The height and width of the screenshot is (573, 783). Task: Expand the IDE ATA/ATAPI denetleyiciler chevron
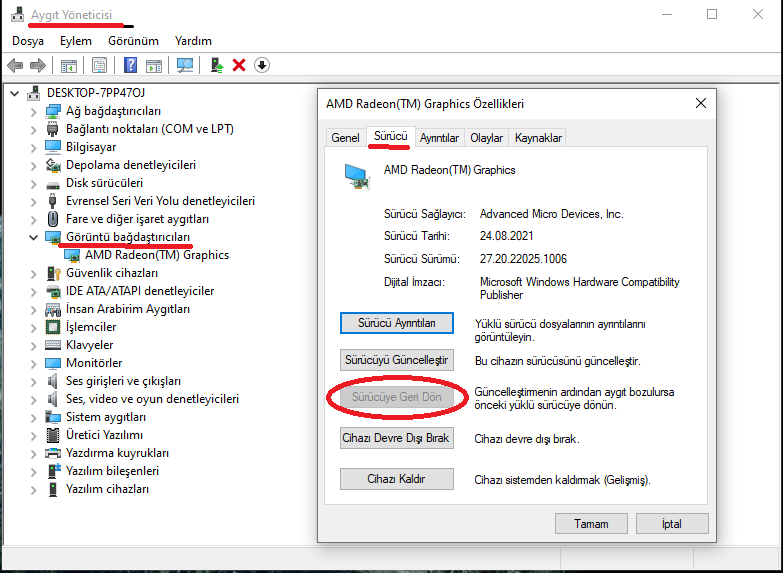click(x=33, y=292)
